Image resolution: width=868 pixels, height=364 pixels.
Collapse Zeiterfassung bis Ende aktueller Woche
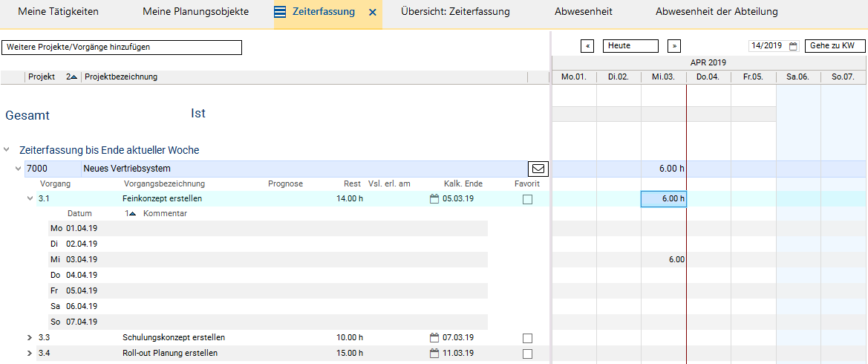coord(7,150)
